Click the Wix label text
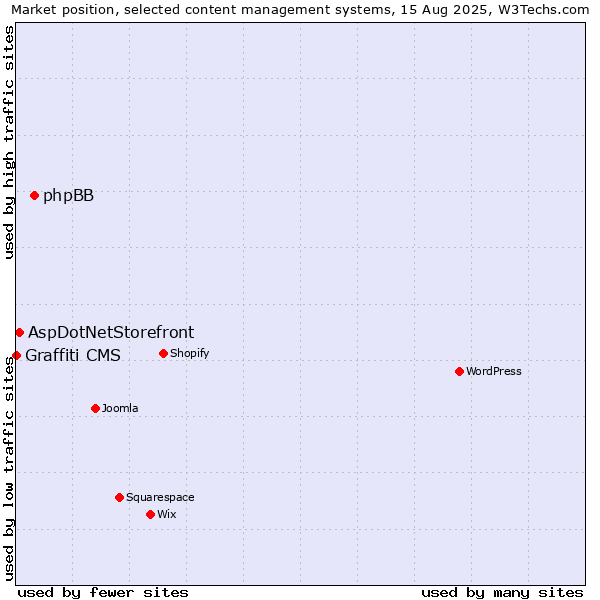 pos(166,514)
